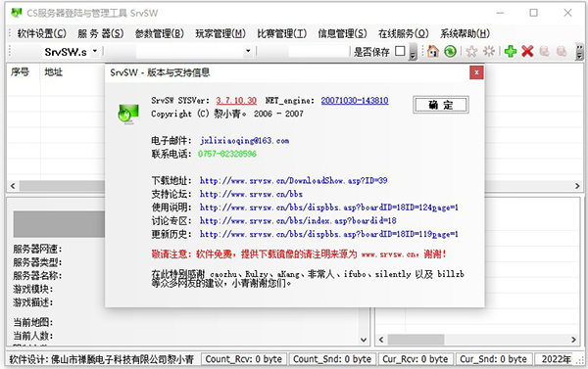588x369 pixels.
Task: Click the email jxlixiaoqing@163.com link
Action: (x=244, y=141)
